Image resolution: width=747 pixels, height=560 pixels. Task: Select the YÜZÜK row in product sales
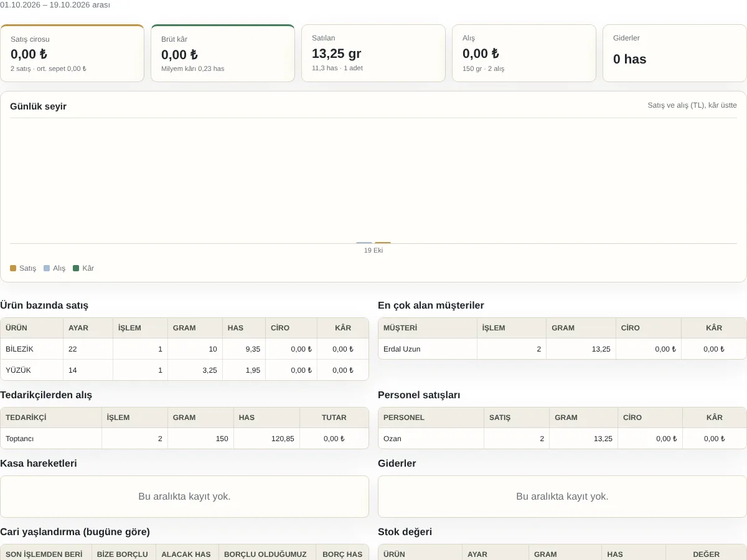pos(184,370)
